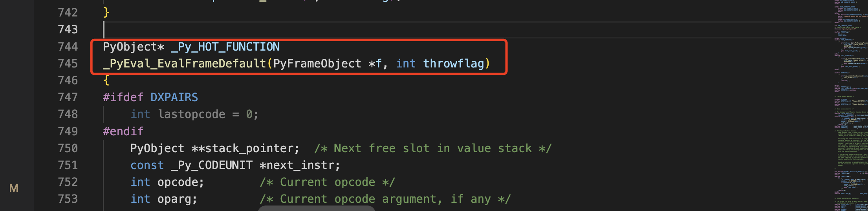The height and width of the screenshot is (211, 868).
Task: Click the "Next free slot in value stack" comment
Action: pyautogui.click(x=433, y=148)
